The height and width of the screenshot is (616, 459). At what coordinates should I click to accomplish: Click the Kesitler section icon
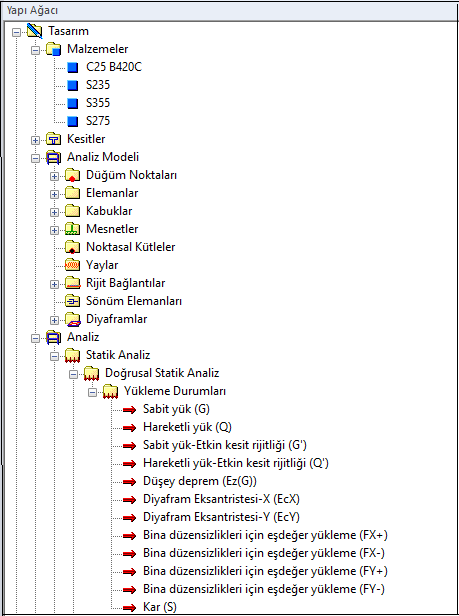coord(53,139)
